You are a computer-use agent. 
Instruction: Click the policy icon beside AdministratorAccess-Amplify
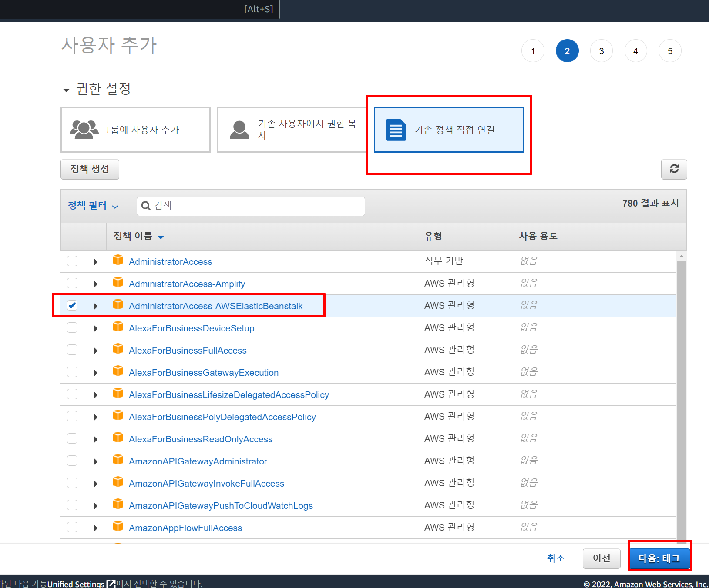coord(118,282)
